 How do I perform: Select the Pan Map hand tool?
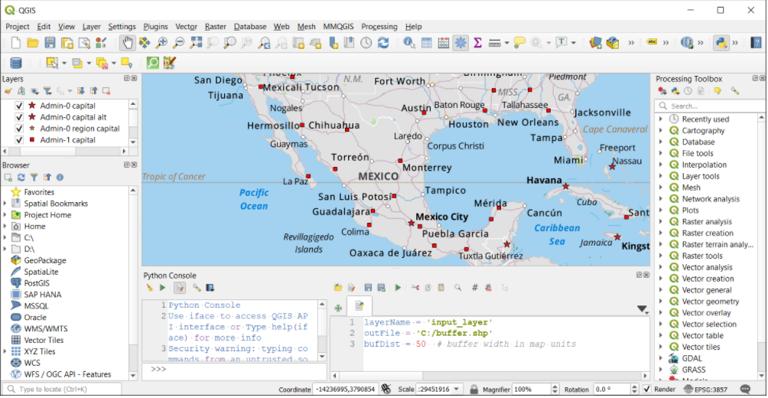pyautogui.click(x=127, y=43)
